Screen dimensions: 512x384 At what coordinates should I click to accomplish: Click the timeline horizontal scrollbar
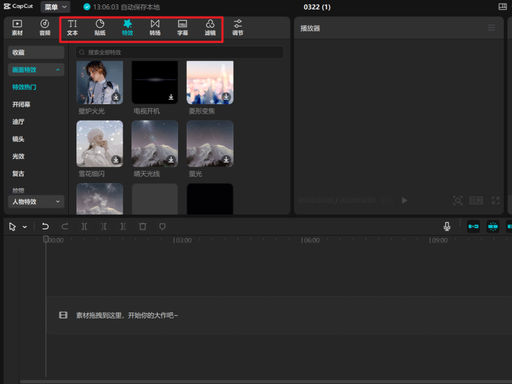(266, 382)
